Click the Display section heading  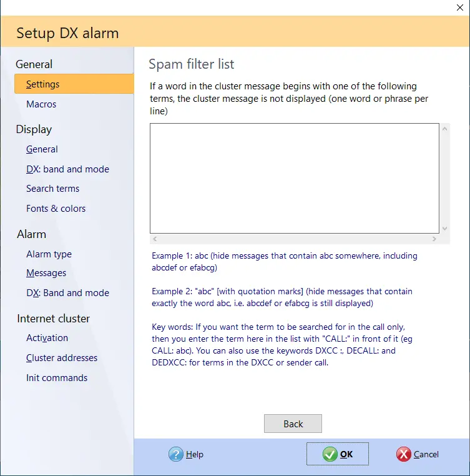click(34, 129)
